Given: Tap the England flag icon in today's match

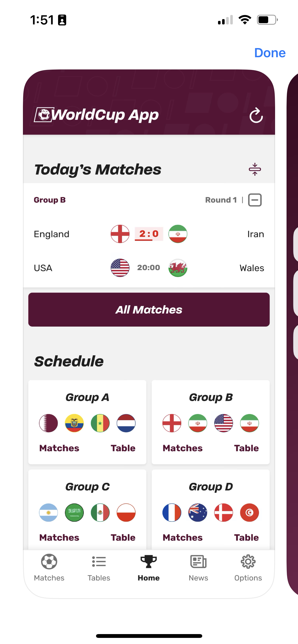Looking at the screenshot, I should point(120,234).
